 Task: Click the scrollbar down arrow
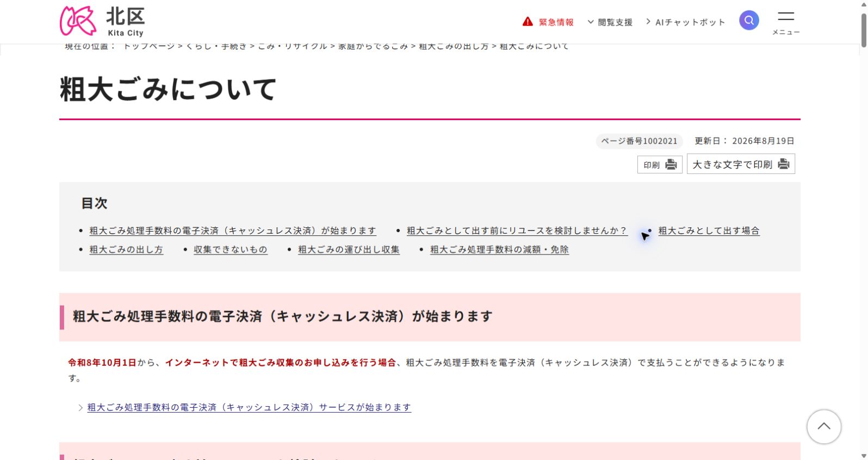864,456
